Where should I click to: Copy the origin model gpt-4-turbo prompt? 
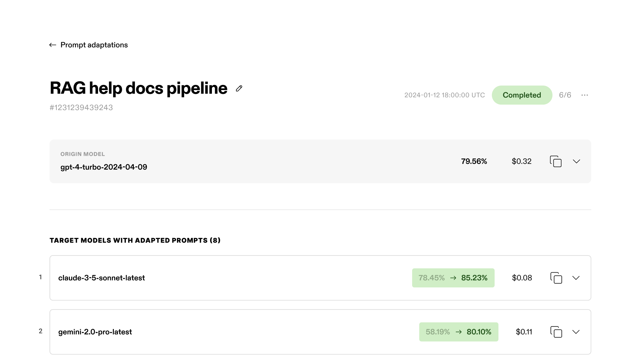point(556,161)
